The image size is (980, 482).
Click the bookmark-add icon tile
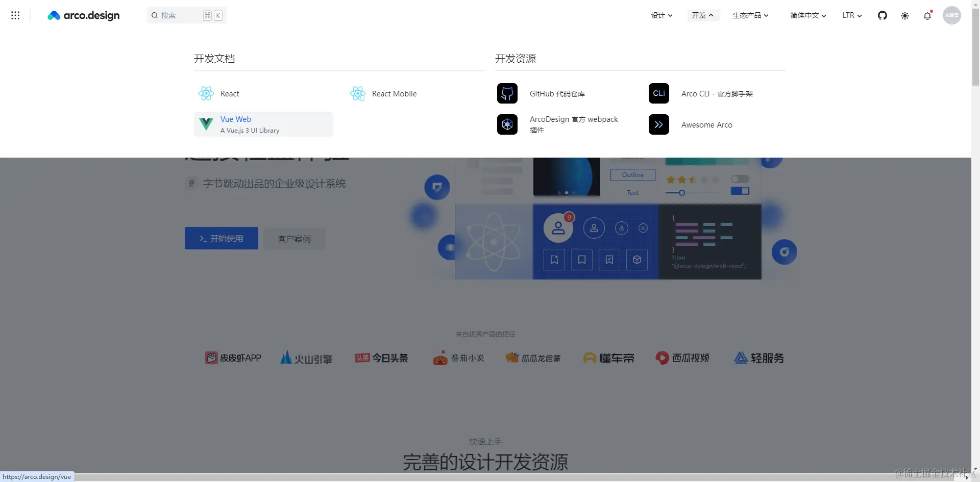click(x=554, y=260)
